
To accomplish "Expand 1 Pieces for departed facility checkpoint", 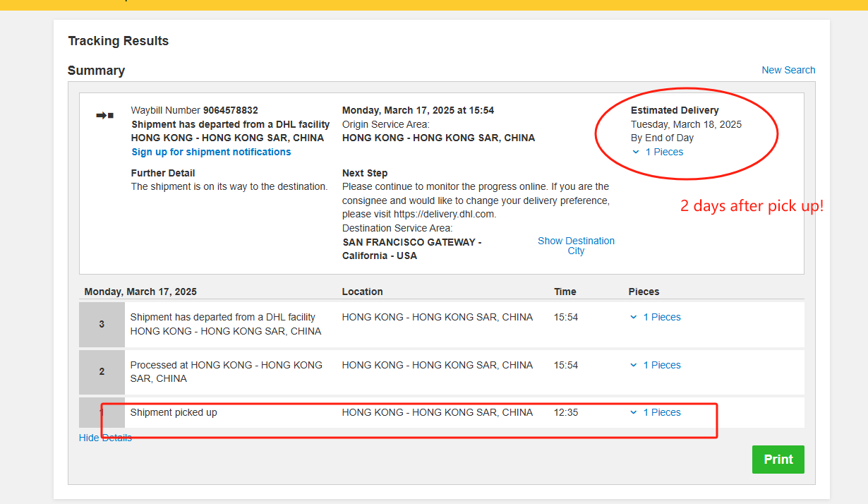I will [655, 317].
